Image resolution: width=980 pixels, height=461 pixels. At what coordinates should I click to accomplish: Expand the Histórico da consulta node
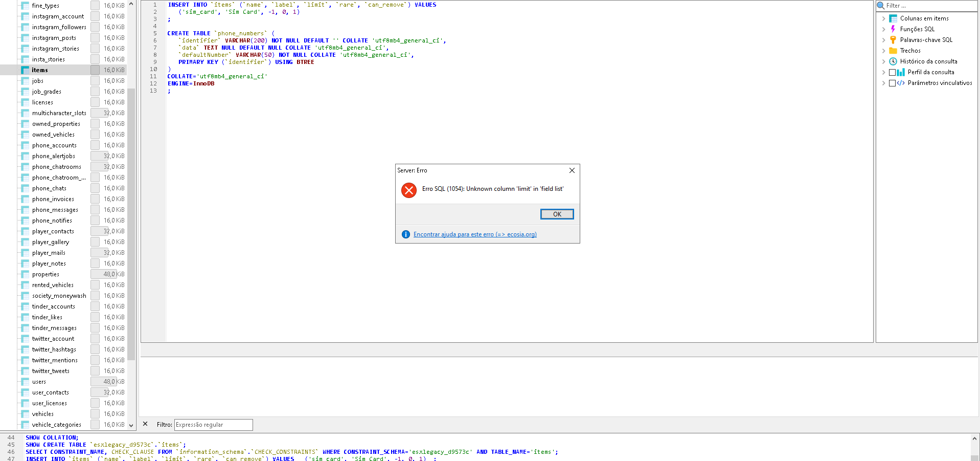[883, 61]
